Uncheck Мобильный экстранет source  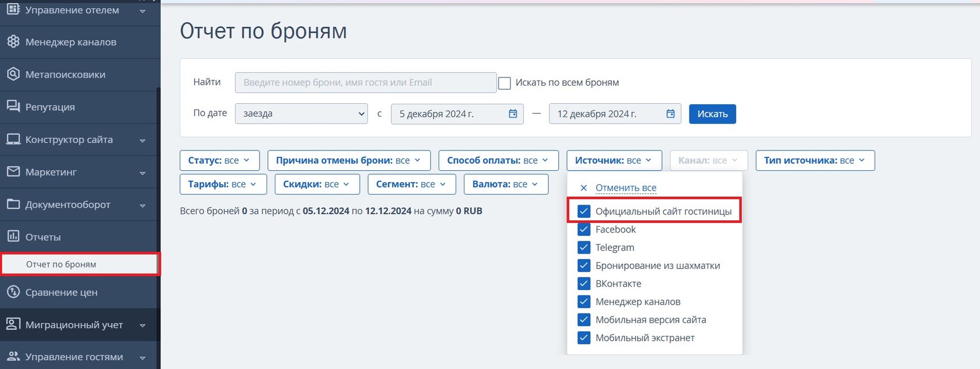pos(584,338)
